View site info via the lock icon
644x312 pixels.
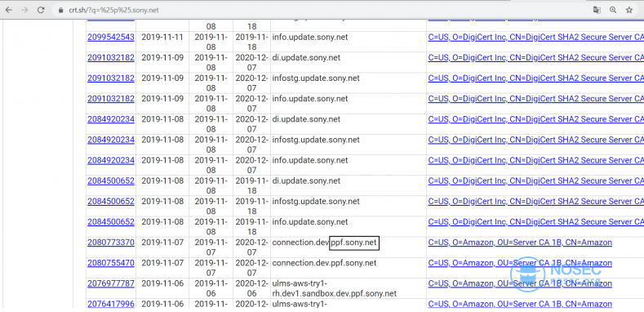click(x=60, y=11)
